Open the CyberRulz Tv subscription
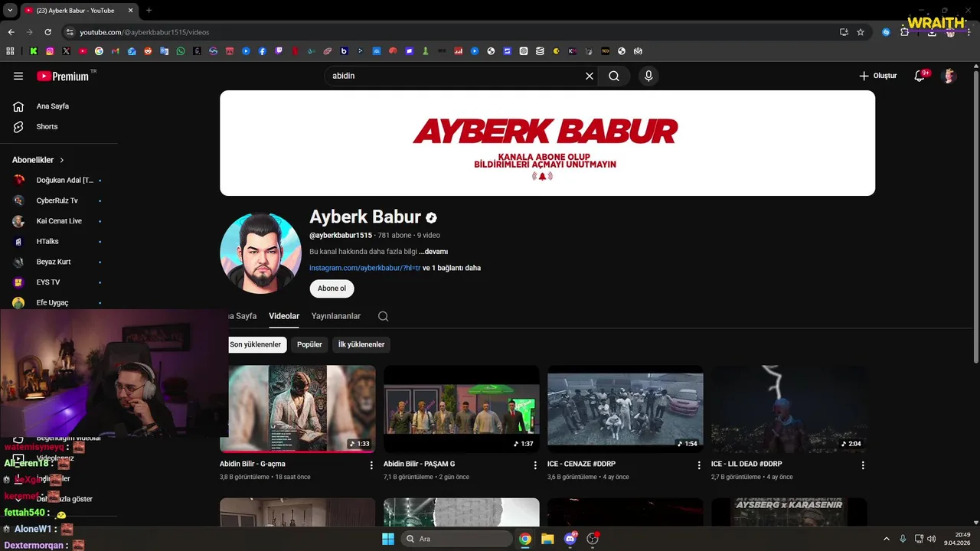This screenshot has height=551, width=980. pos(58,201)
